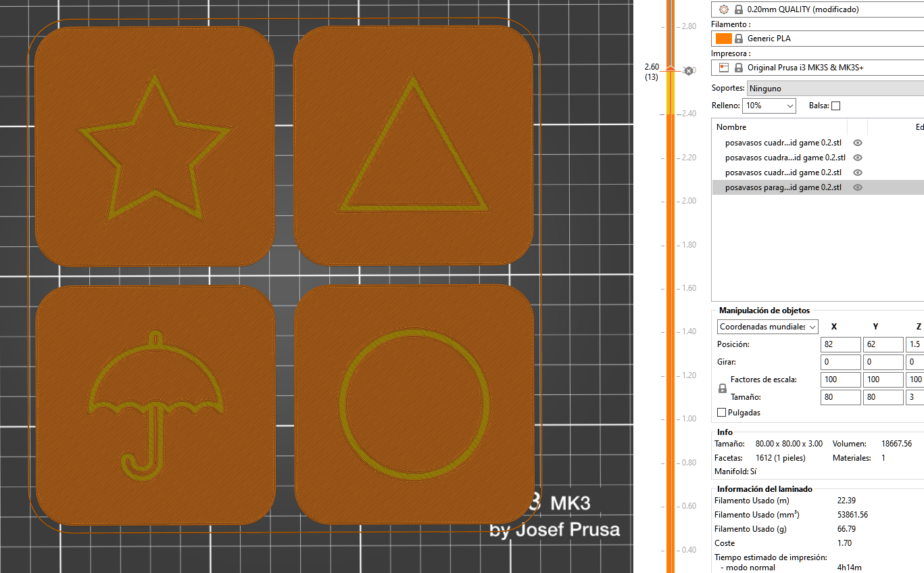The image size is (924, 573).
Task: Toggle the scale factors lock icon
Action: coord(722,389)
